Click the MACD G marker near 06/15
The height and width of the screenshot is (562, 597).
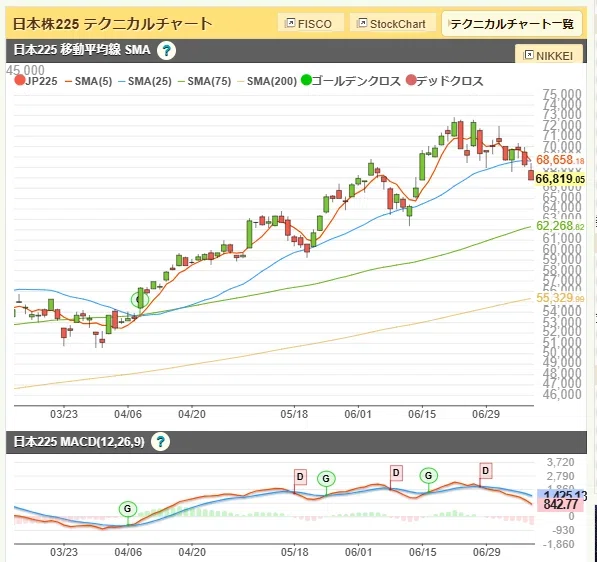[429, 475]
